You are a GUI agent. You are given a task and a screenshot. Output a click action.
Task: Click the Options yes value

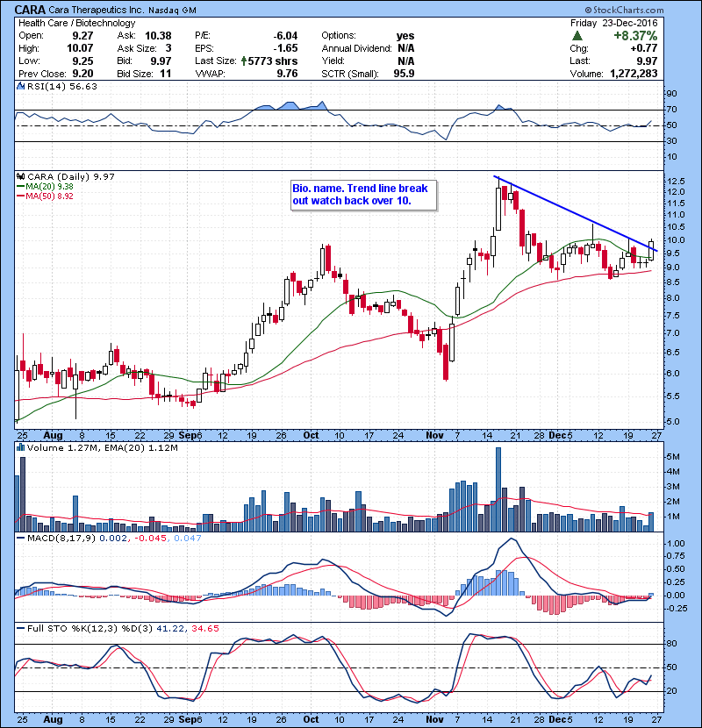(405, 36)
